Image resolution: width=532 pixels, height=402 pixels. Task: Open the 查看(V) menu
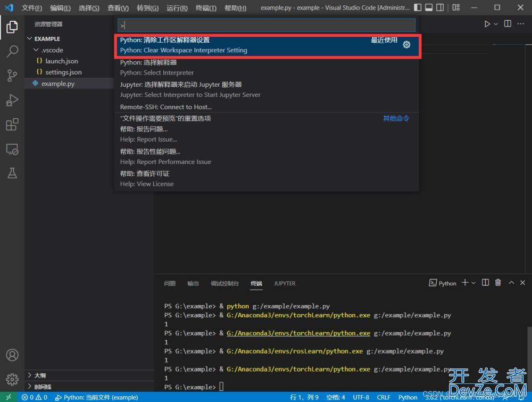pyautogui.click(x=118, y=8)
